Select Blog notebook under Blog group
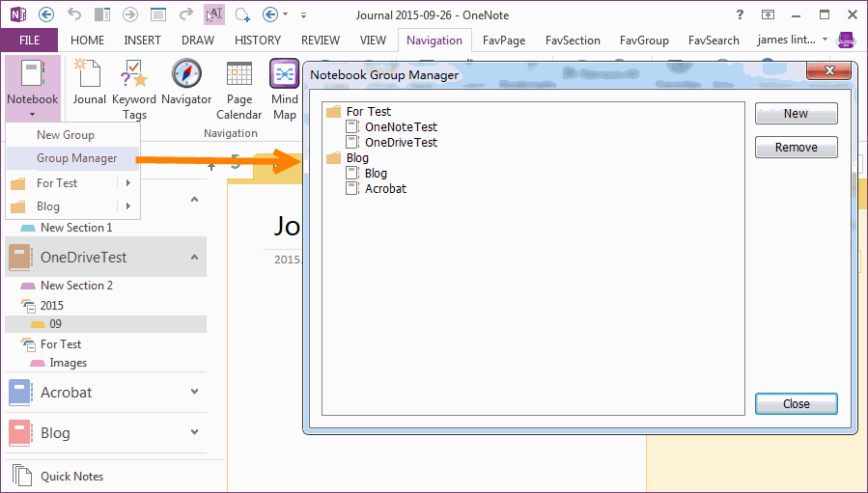Image resolution: width=868 pixels, height=493 pixels. [x=376, y=174]
